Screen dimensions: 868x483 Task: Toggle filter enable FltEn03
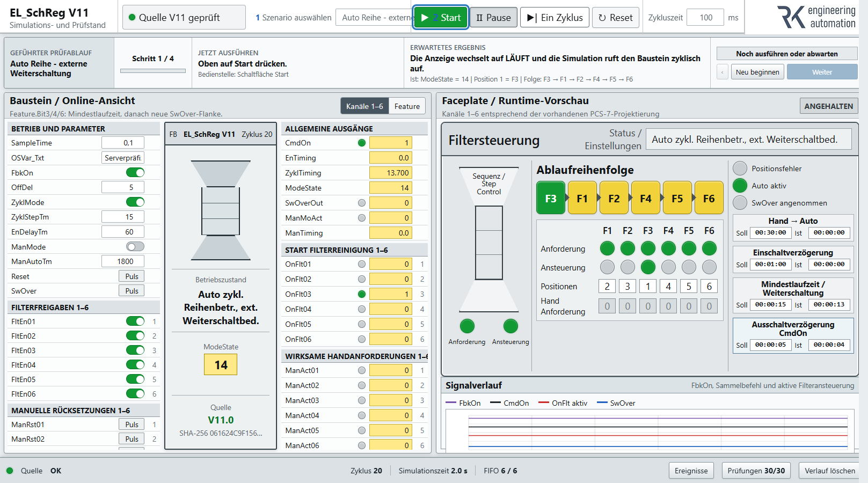135,350
